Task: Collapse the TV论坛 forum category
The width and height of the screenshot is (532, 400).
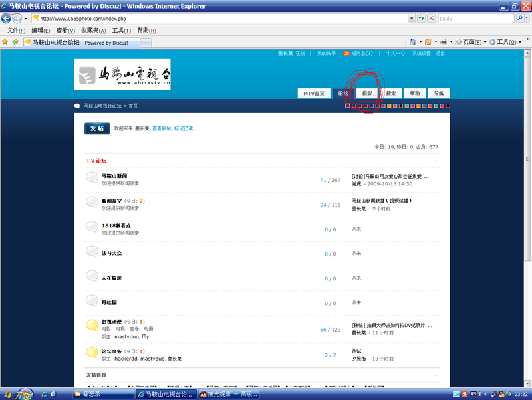Action: point(436,161)
